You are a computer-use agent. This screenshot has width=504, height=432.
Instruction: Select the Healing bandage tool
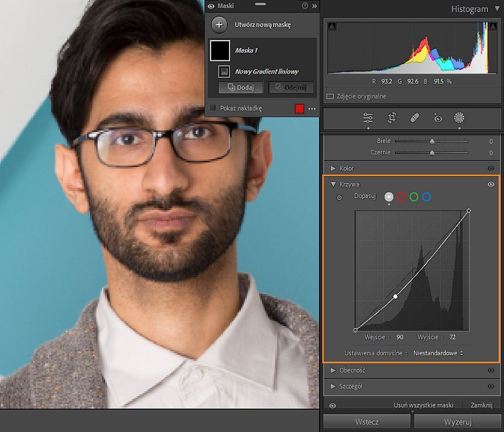(415, 118)
